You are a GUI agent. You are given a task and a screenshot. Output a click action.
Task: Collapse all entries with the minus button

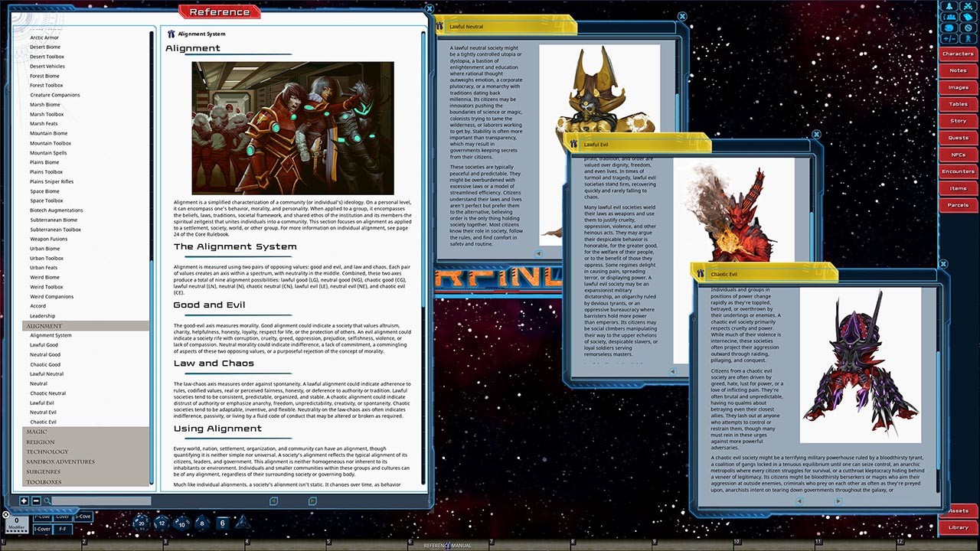[x=35, y=501]
